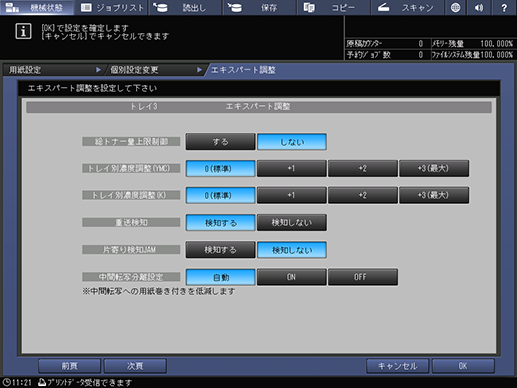Screen dimensions: 517x388
Task: Click the 重送検知 label
Action: (x=131, y=222)
